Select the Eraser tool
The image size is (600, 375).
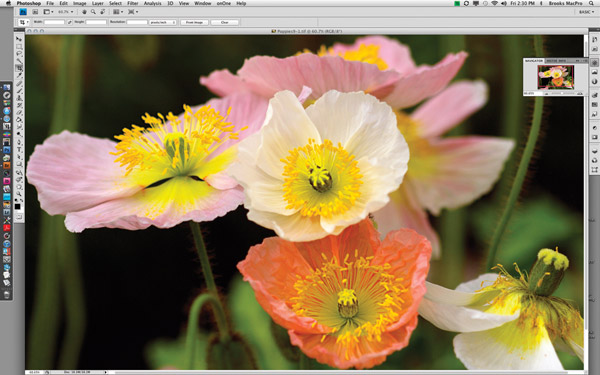click(18, 112)
